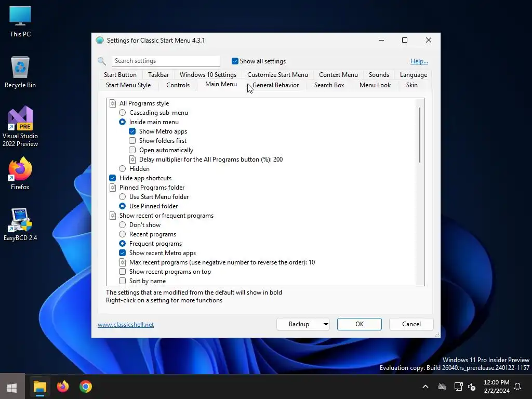Toggle Hide app shortcuts checkbox
This screenshot has height=399, width=532.
coord(113,178)
